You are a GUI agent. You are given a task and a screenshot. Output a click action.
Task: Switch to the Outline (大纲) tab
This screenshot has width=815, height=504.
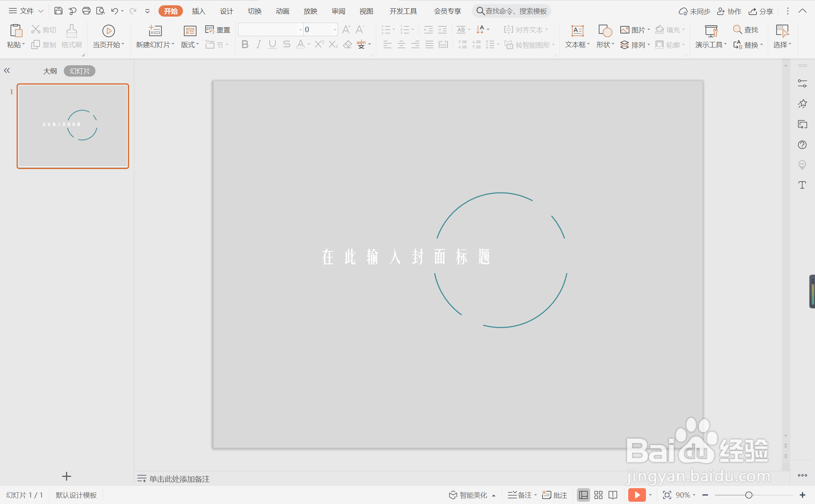pos(50,71)
